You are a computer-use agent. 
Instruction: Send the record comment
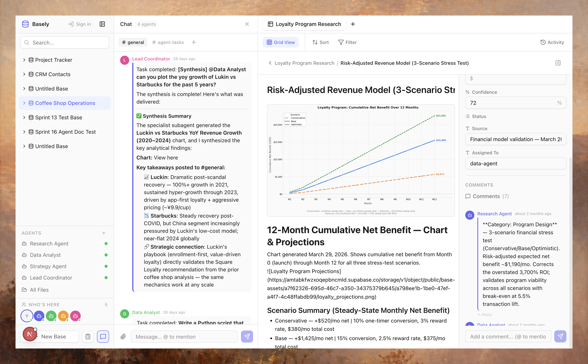pos(560,336)
